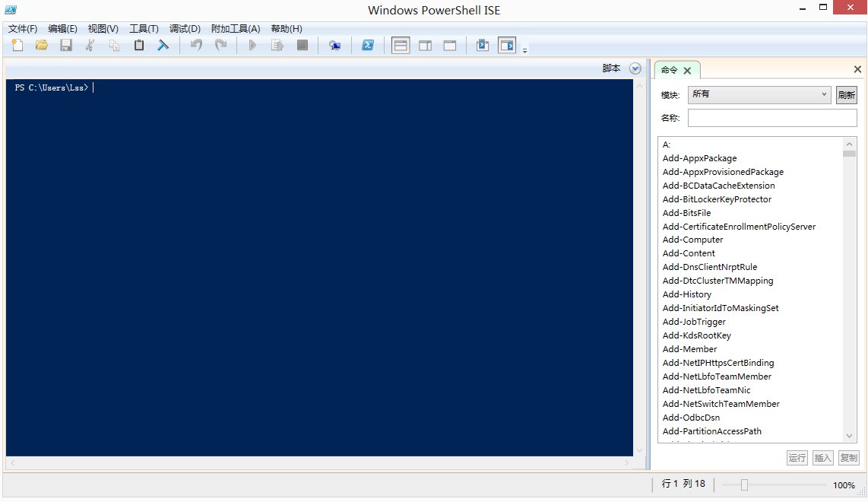Select Add-Member command

[689, 349]
